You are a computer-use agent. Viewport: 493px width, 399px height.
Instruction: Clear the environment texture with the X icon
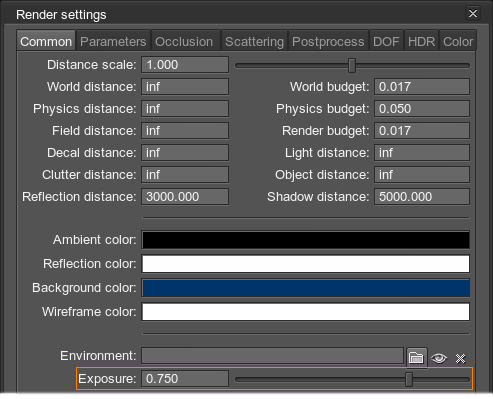pyautogui.click(x=460, y=359)
